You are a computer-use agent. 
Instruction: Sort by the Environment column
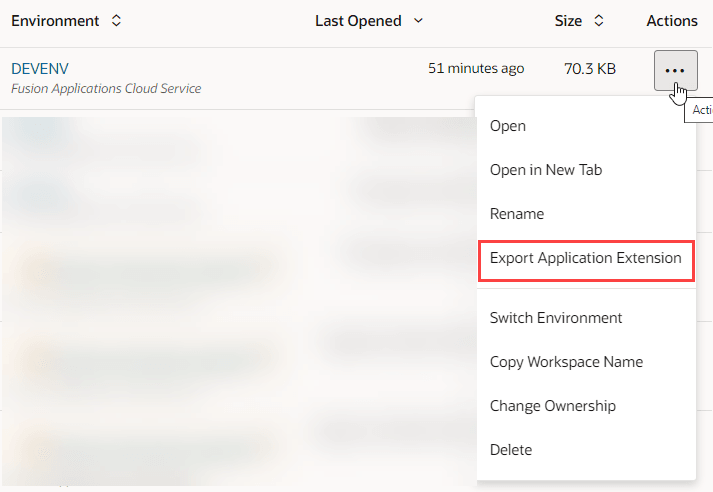116,21
